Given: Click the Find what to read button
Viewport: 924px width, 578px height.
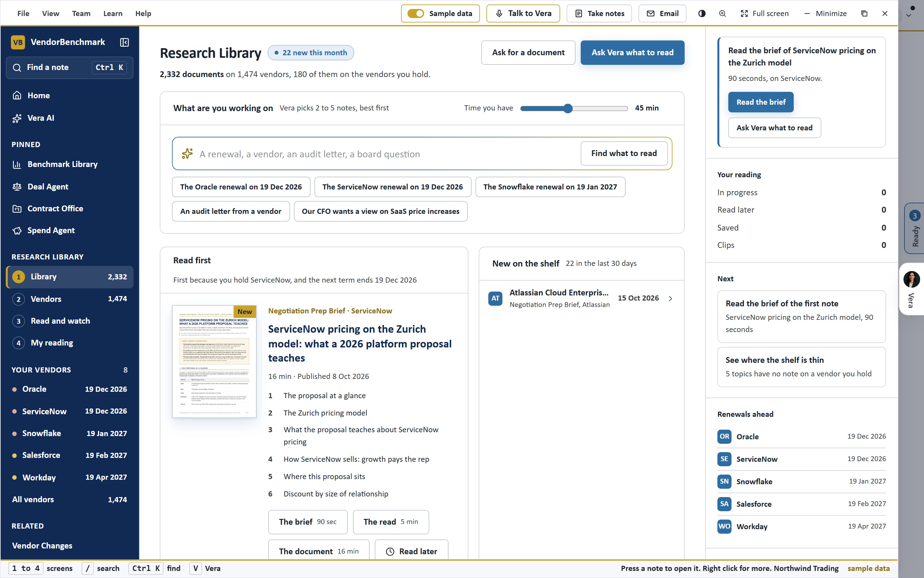Looking at the screenshot, I should pos(624,153).
